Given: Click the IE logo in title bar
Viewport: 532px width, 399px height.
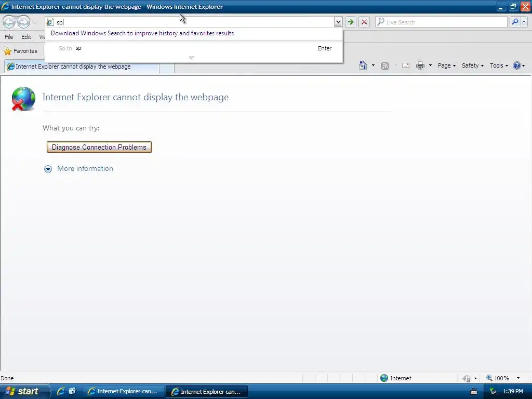Looking at the screenshot, I should (x=5, y=6).
